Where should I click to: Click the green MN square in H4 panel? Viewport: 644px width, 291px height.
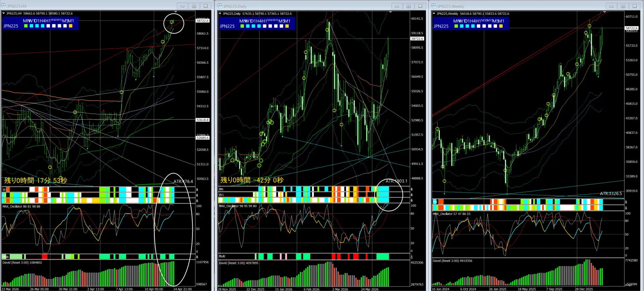(26, 26)
